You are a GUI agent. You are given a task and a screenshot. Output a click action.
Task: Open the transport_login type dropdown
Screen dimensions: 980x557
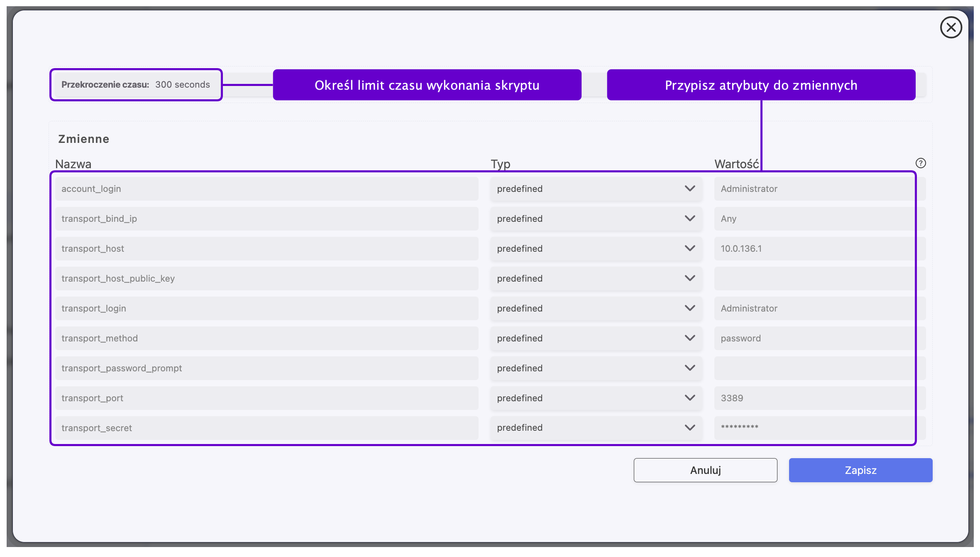coord(596,309)
